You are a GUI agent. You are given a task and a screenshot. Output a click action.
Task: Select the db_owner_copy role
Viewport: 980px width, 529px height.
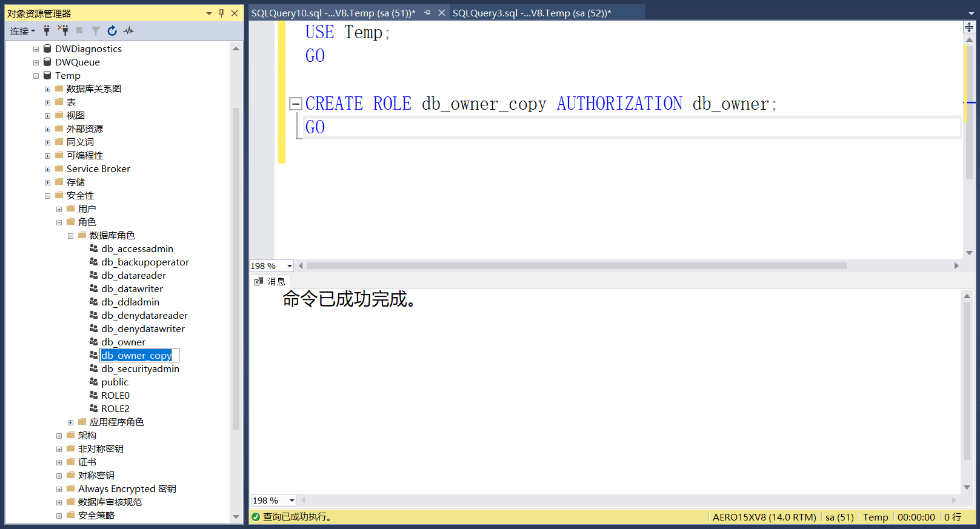pyautogui.click(x=136, y=355)
